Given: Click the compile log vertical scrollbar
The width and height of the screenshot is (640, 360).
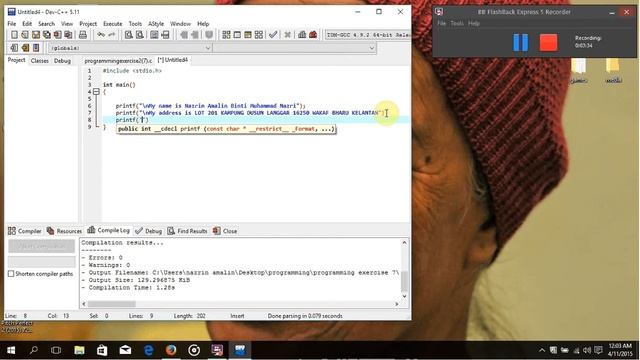Looking at the screenshot, I should [x=404, y=269].
